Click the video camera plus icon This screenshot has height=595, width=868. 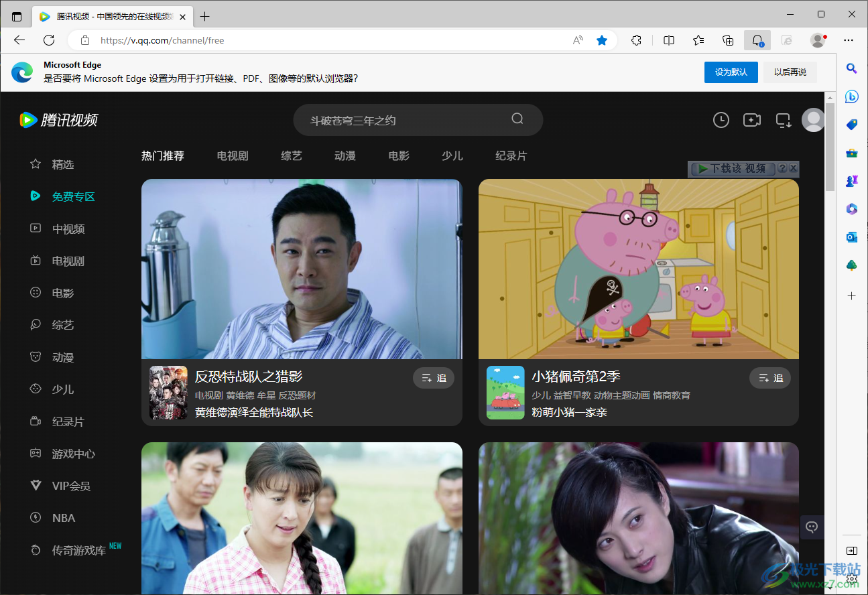[x=752, y=120]
